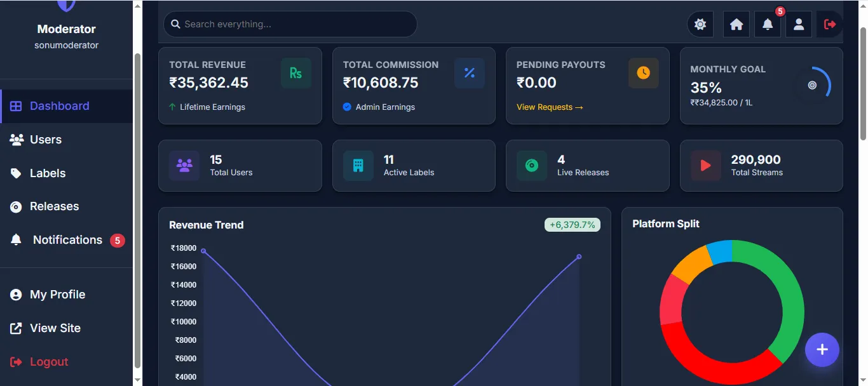Select Releases in the sidebar

(66, 206)
